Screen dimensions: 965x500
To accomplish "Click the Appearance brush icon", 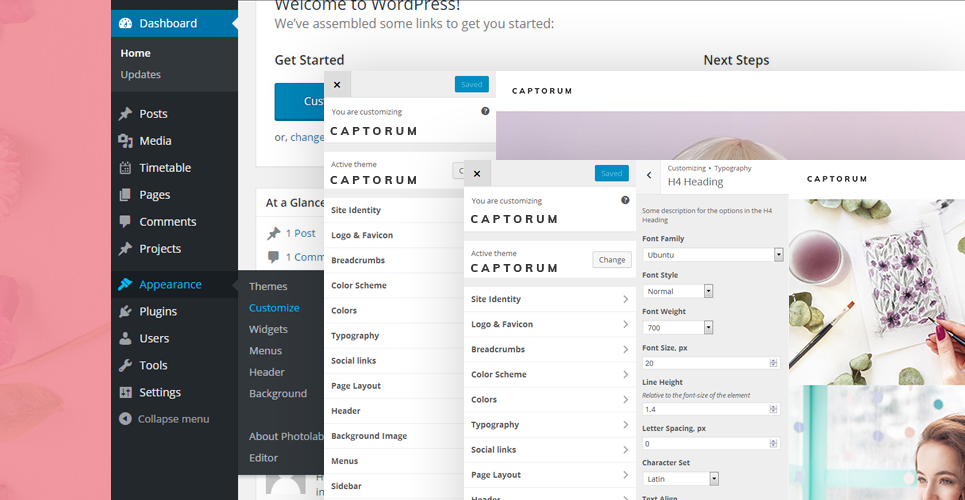I will pos(126,284).
